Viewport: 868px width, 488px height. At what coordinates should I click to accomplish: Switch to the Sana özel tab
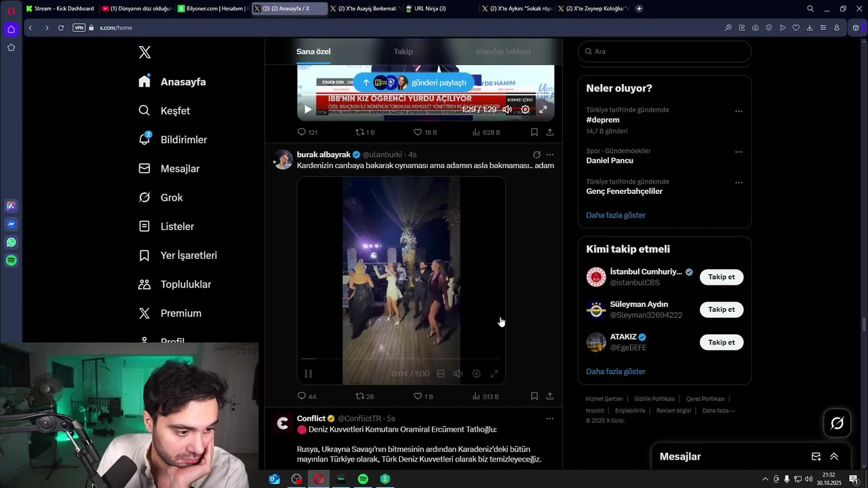[x=313, y=52]
